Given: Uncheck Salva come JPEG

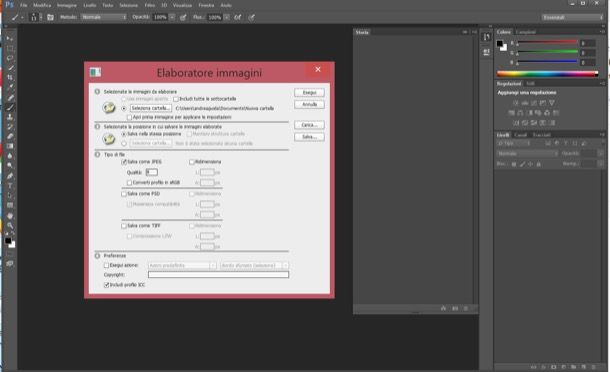Looking at the screenshot, I should point(124,162).
